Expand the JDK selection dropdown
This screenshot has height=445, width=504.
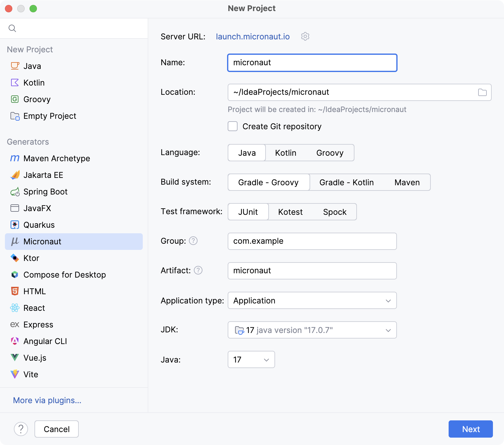312,330
